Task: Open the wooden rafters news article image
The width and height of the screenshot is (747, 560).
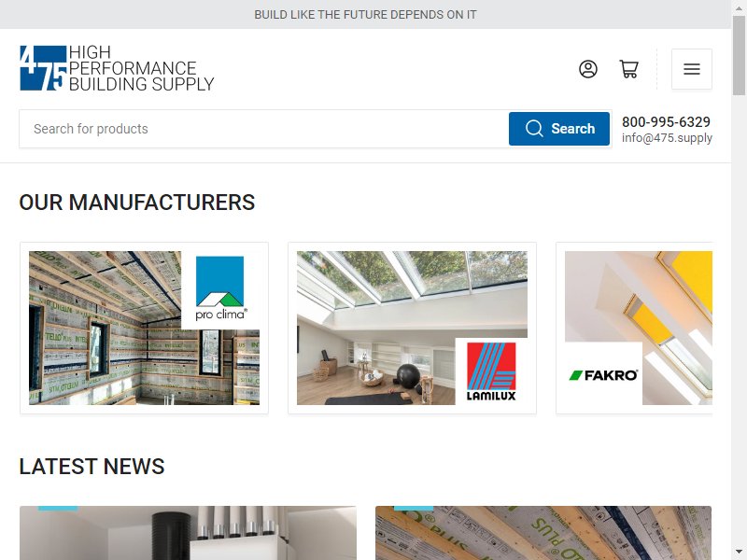Action: point(543,533)
